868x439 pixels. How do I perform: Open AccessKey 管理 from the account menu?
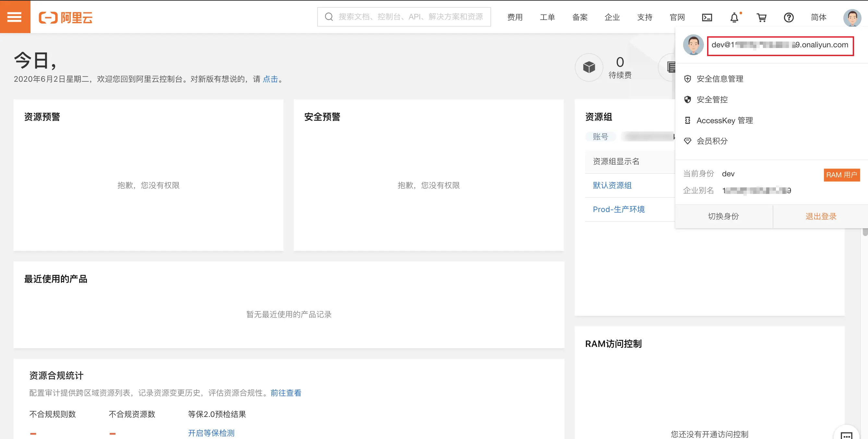[725, 120]
